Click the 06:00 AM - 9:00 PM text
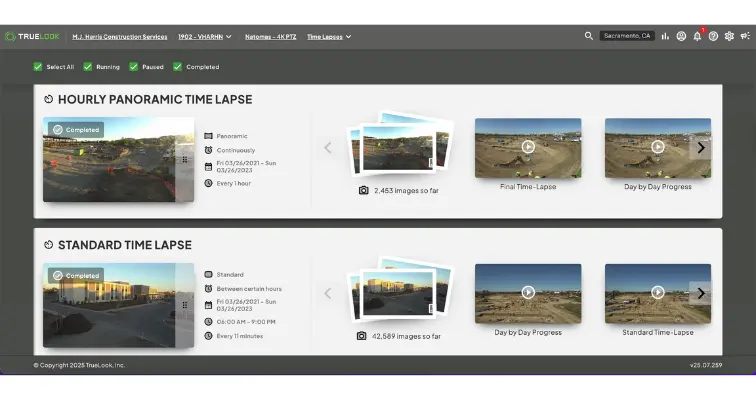 [x=246, y=321]
